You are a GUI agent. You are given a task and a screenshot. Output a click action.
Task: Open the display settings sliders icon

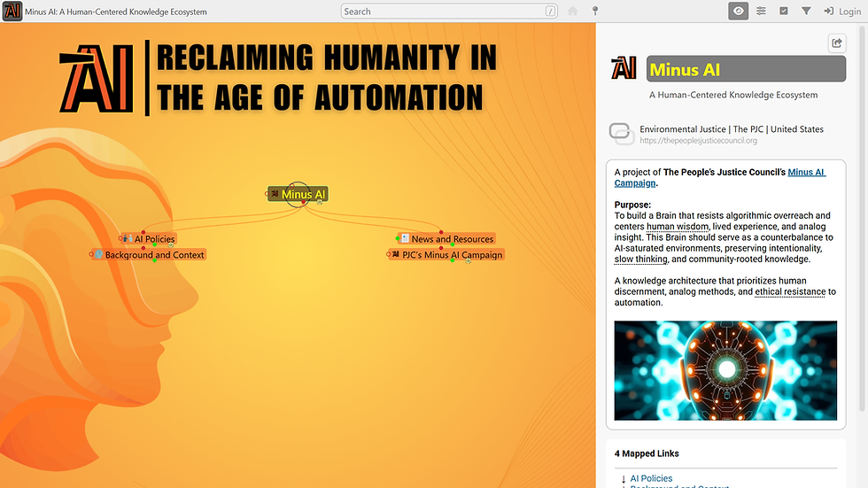[761, 11]
